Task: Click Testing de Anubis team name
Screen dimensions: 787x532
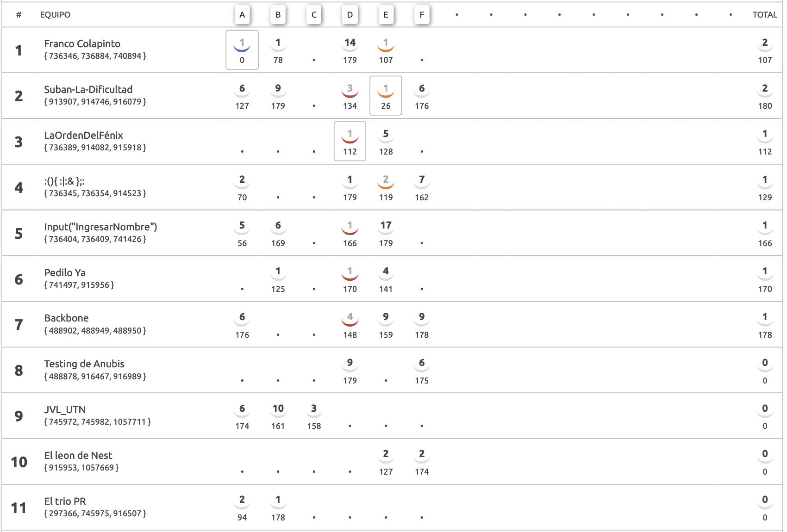Action: (84, 364)
